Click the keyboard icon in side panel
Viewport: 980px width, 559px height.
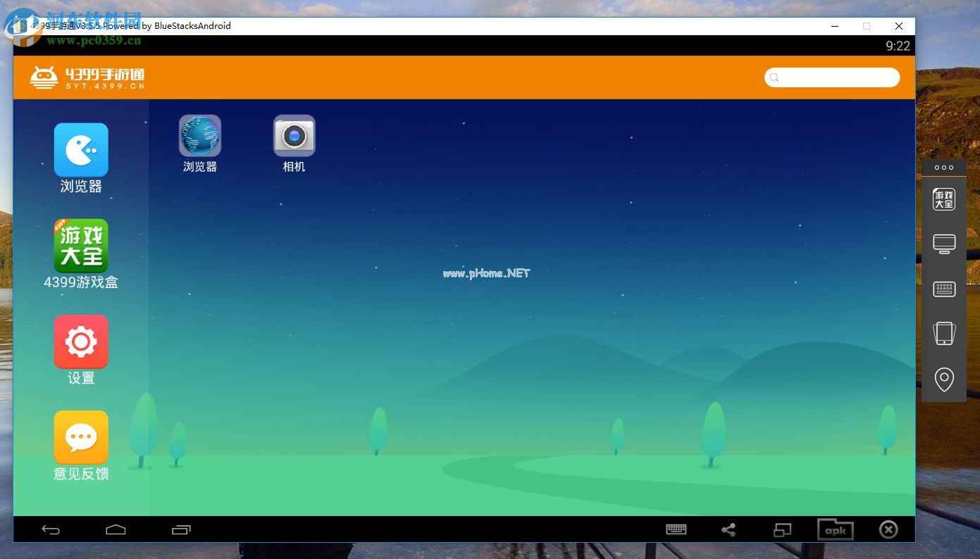[944, 289]
